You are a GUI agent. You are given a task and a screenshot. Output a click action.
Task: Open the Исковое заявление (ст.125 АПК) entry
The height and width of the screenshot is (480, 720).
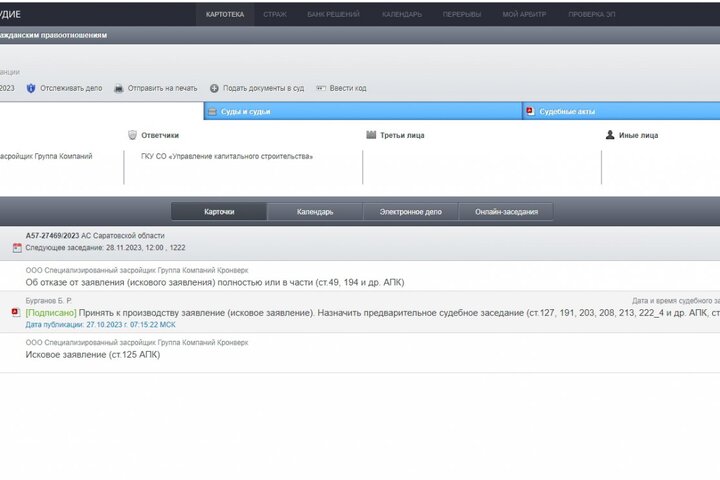pos(93,355)
